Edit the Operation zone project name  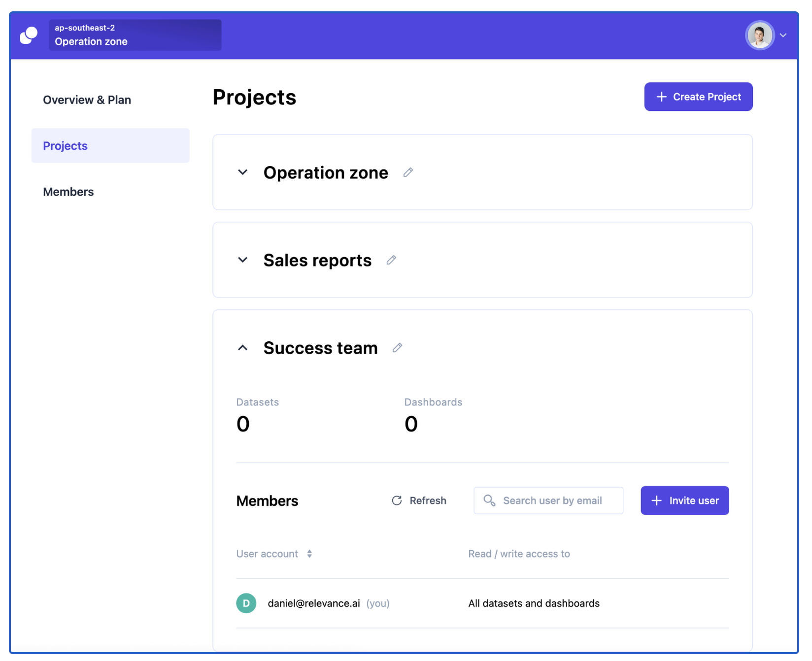click(408, 172)
